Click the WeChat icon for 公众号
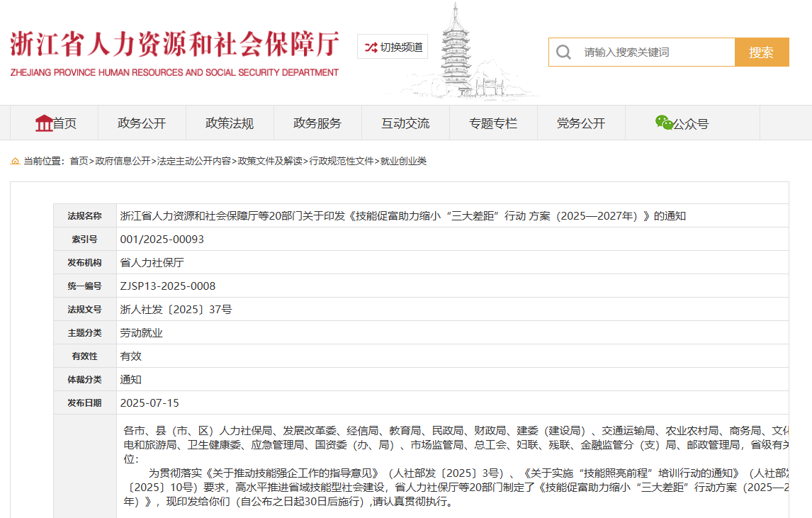 point(664,123)
